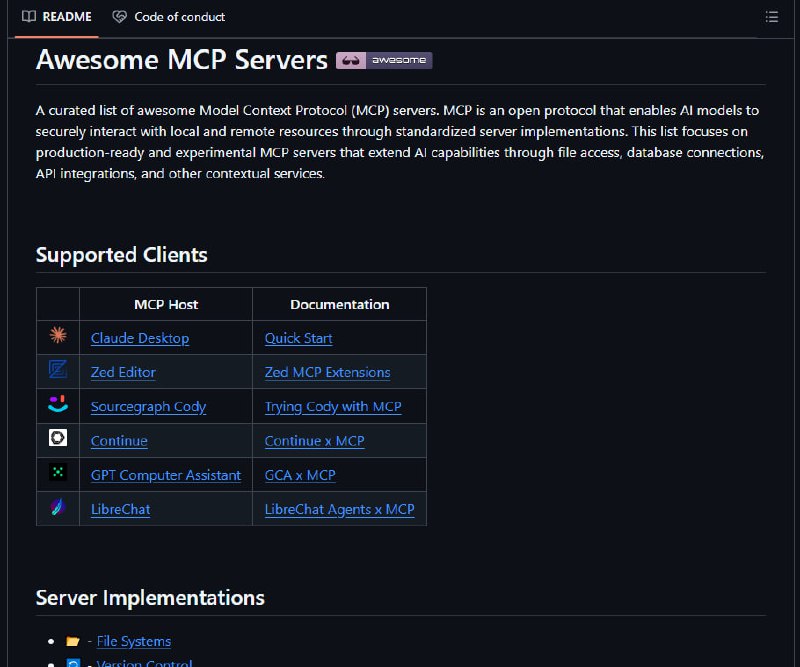This screenshot has width=800, height=667.
Task: Open Trying Cody with MCP link
Action: (x=333, y=407)
